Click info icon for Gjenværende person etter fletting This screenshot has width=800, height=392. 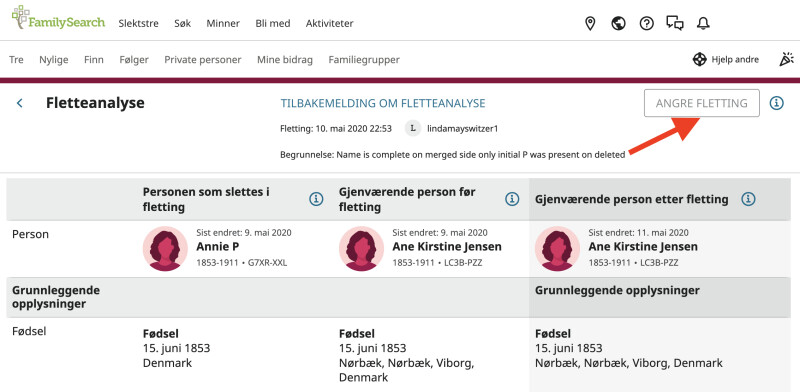(x=748, y=199)
